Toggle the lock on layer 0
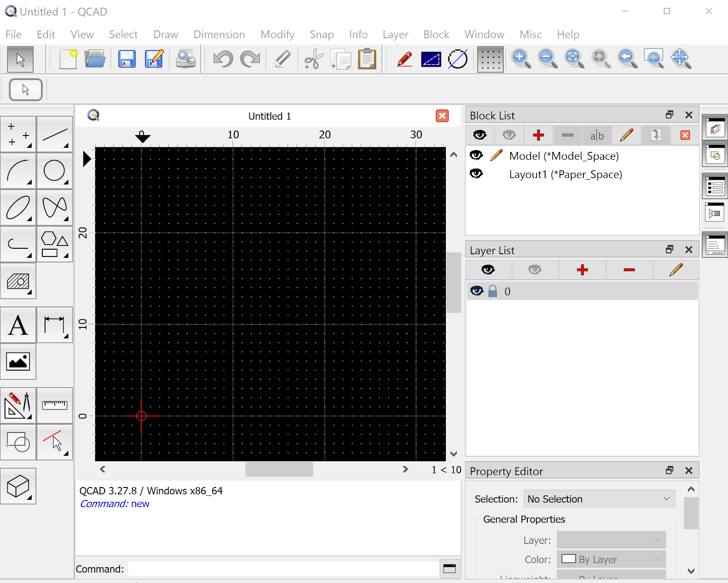 pyautogui.click(x=493, y=291)
